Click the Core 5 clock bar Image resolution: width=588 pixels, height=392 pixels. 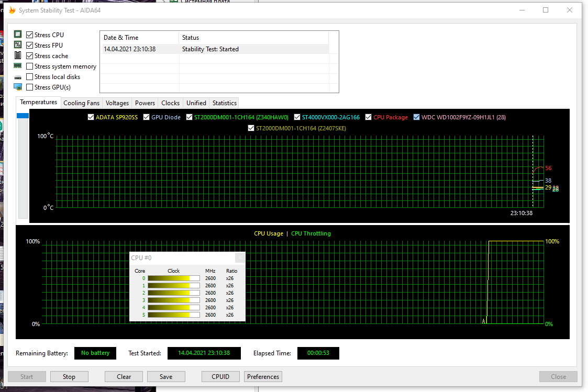click(x=174, y=315)
